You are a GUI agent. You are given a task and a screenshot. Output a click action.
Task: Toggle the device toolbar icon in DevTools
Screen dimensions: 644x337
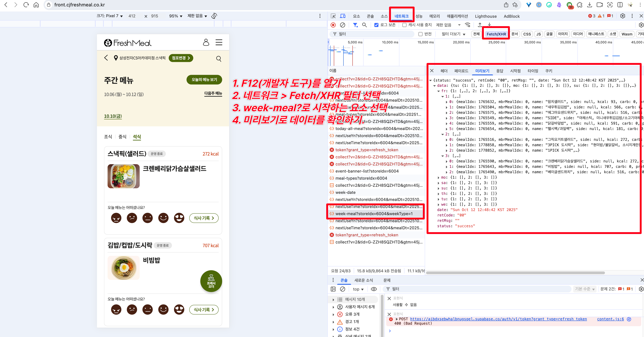click(x=342, y=16)
